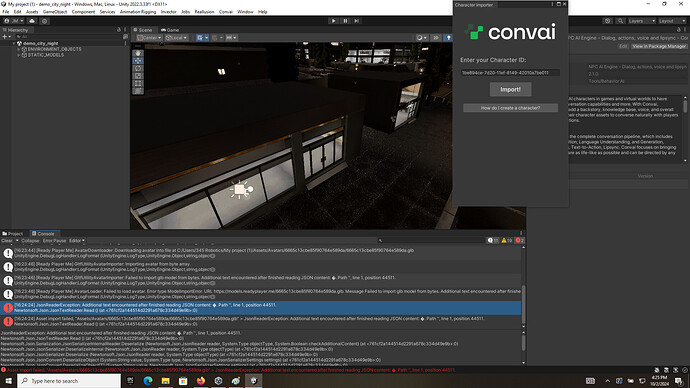Select the Scale tool
The image size is (690, 388).
[x=138, y=76]
